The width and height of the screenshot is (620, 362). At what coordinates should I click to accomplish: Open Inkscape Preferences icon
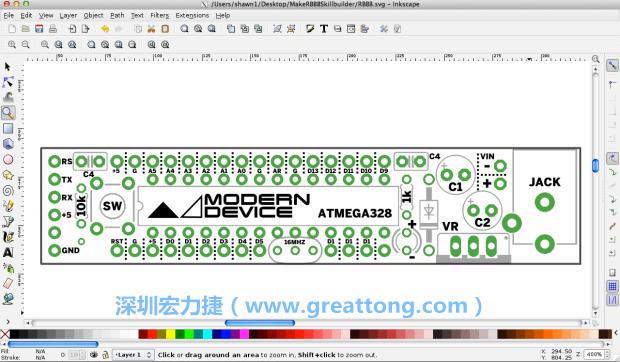pos(384,29)
